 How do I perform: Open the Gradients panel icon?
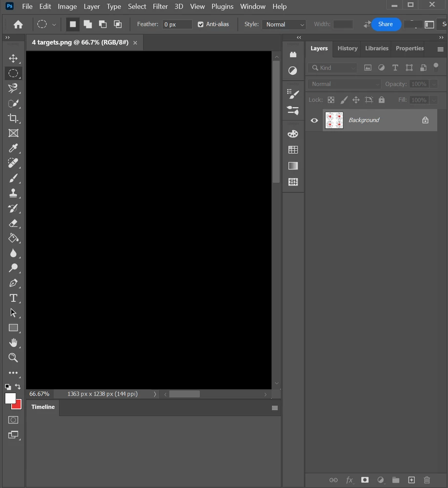tap(293, 166)
